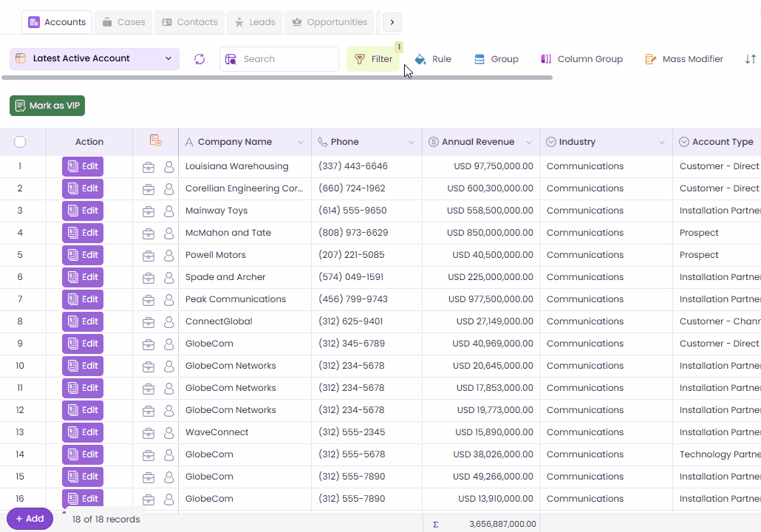Open the Rule paint bucket tool
The height and width of the screenshot is (532, 761).
tap(433, 59)
